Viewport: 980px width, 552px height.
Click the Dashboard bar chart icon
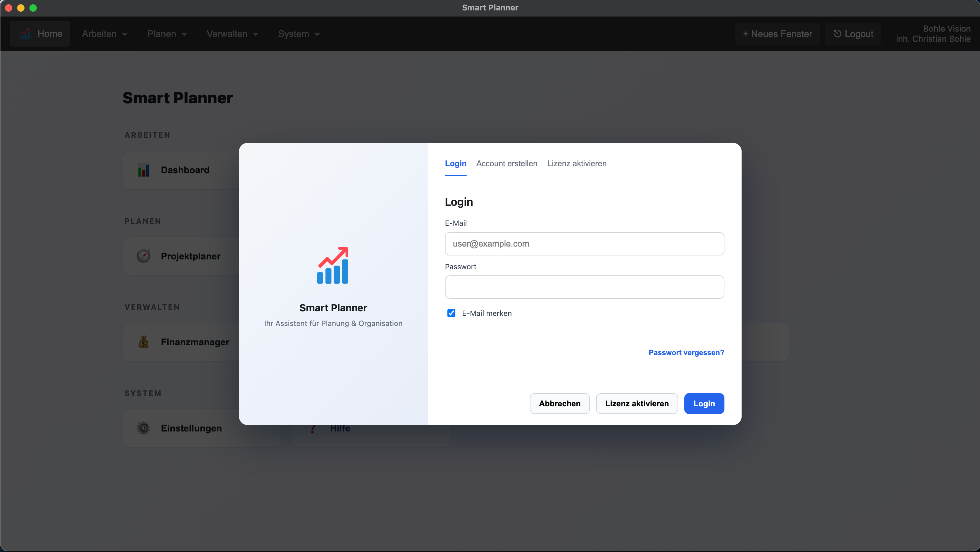[x=143, y=170]
